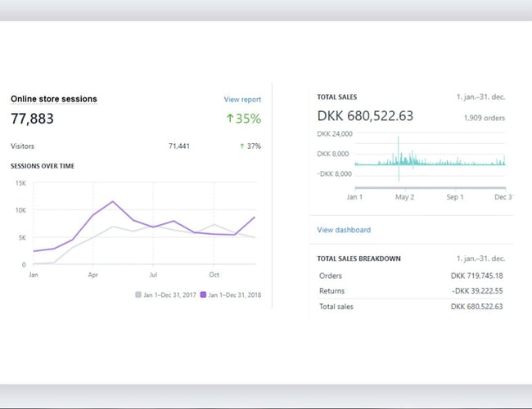Click the Online store sessions heading
Viewport: 532px width, 409px height.
point(54,99)
